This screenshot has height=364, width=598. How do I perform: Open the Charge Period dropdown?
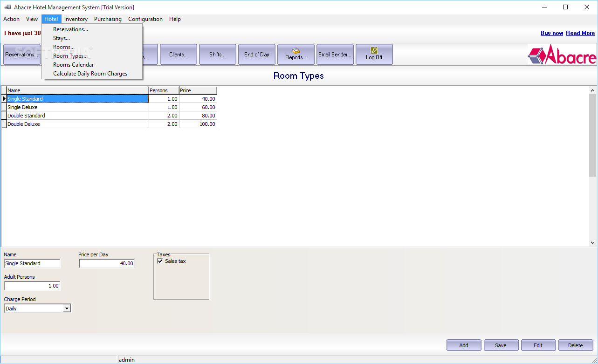(x=67, y=308)
